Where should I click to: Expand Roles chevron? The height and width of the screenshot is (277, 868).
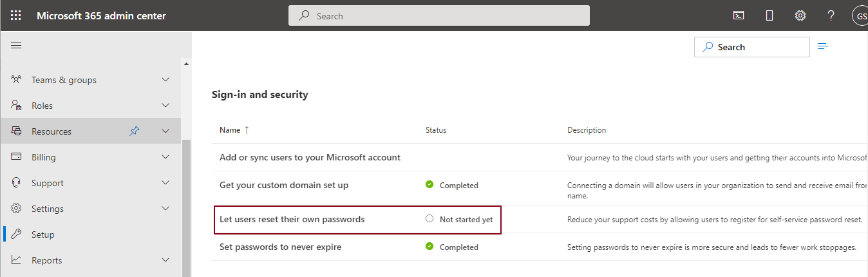165,106
